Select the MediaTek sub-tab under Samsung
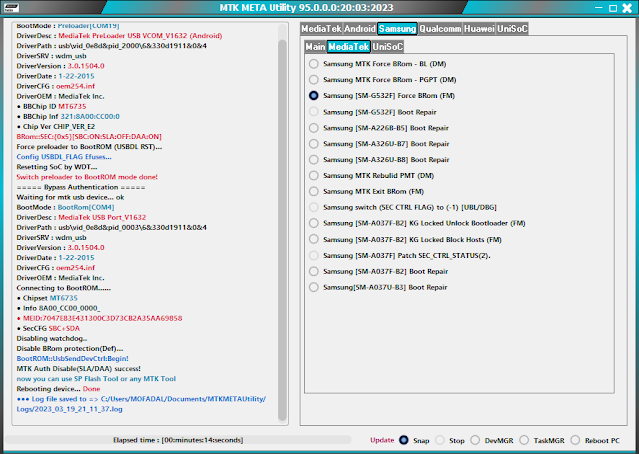The width and height of the screenshot is (639, 454). [349, 47]
